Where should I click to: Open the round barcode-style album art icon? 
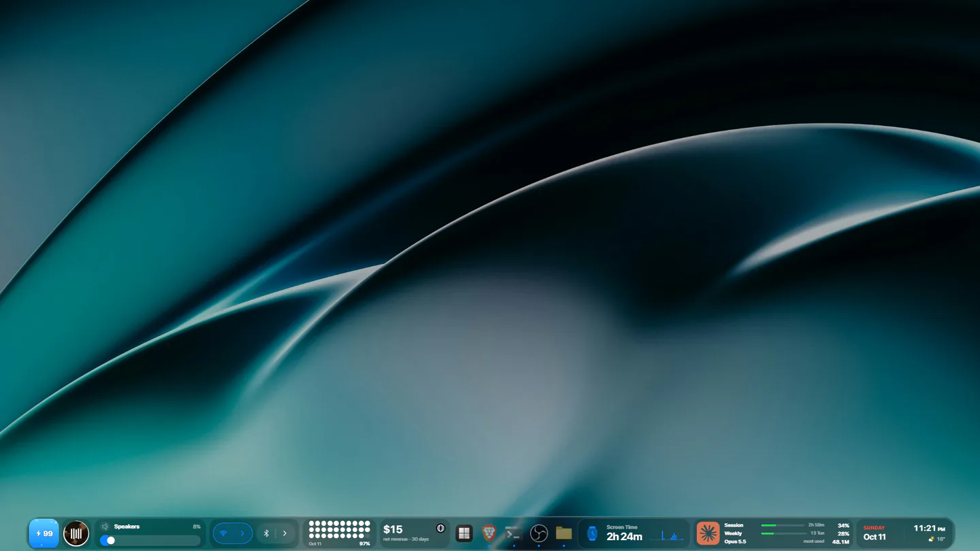[x=76, y=533]
